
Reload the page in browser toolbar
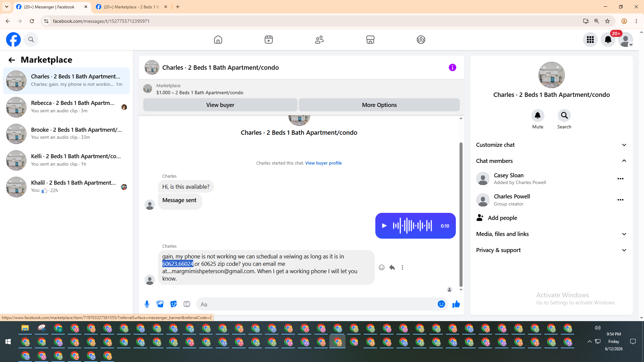click(32, 21)
